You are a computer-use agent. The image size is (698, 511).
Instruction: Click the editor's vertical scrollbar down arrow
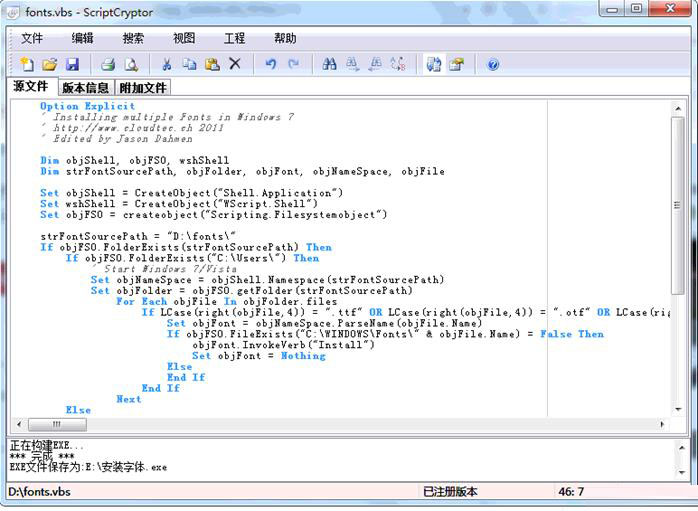(678, 409)
